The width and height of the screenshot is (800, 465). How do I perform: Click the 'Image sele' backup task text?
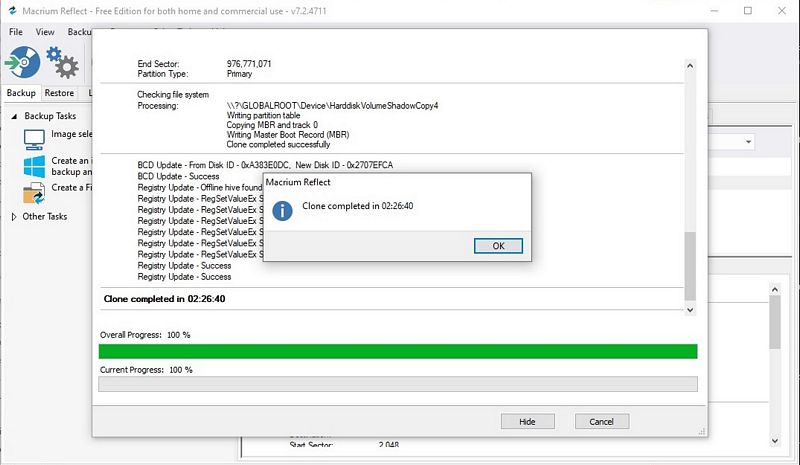pyautogui.click(x=71, y=134)
